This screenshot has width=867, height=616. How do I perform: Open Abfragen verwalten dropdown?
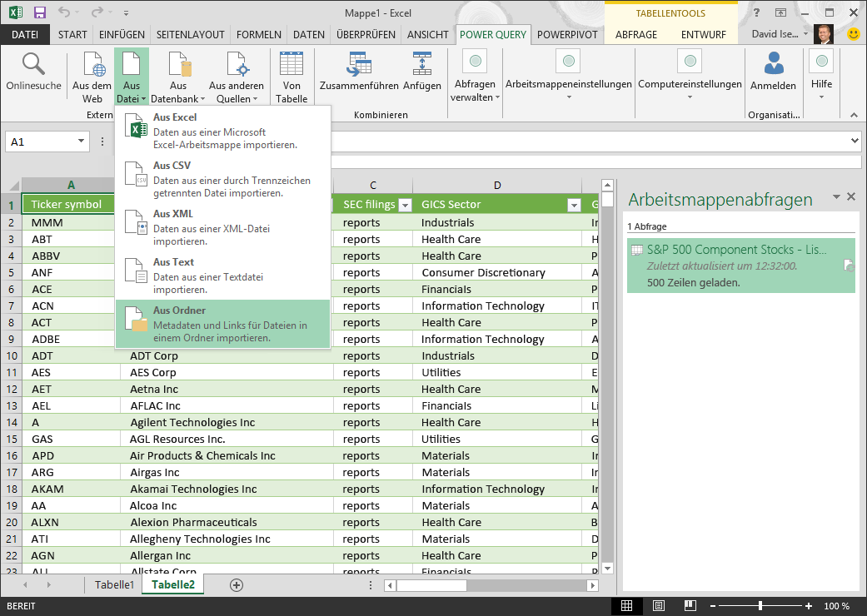(x=475, y=77)
